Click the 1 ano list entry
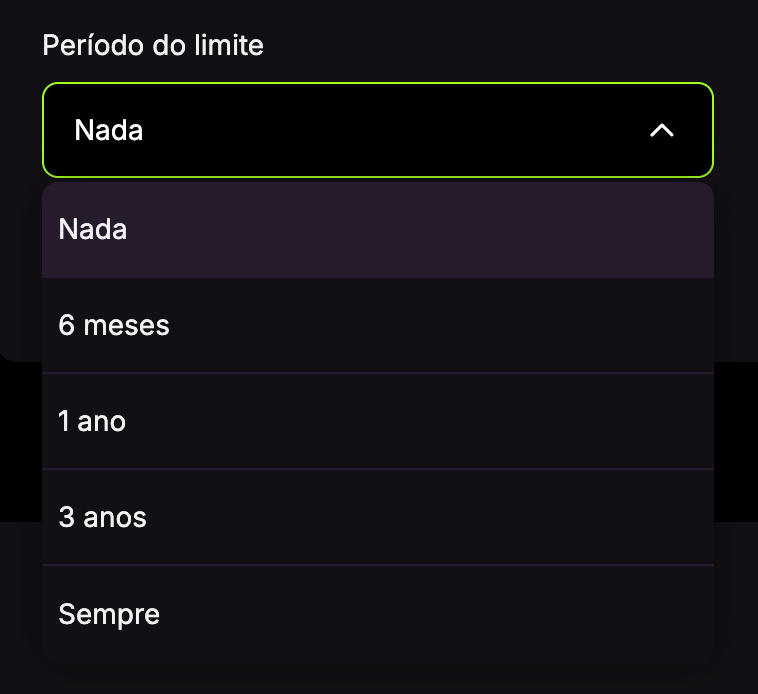The width and height of the screenshot is (758, 694). click(x=378, y=421)
